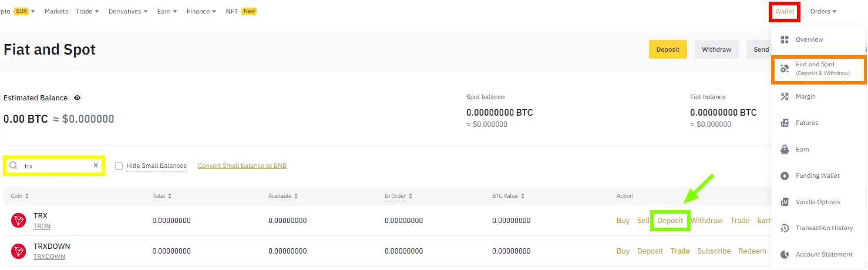Click the TRXDOWN coin logo
Screen dimensions: 868x270
point(19,251)
